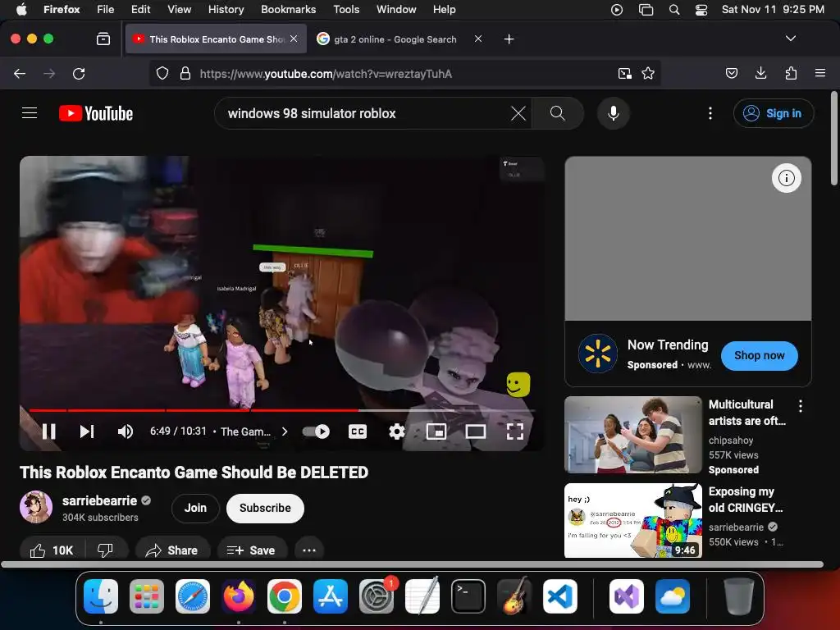This screenshot has width=840, height=630.
Task: Open Save to Pocket icon
Action: click(731, 73)
